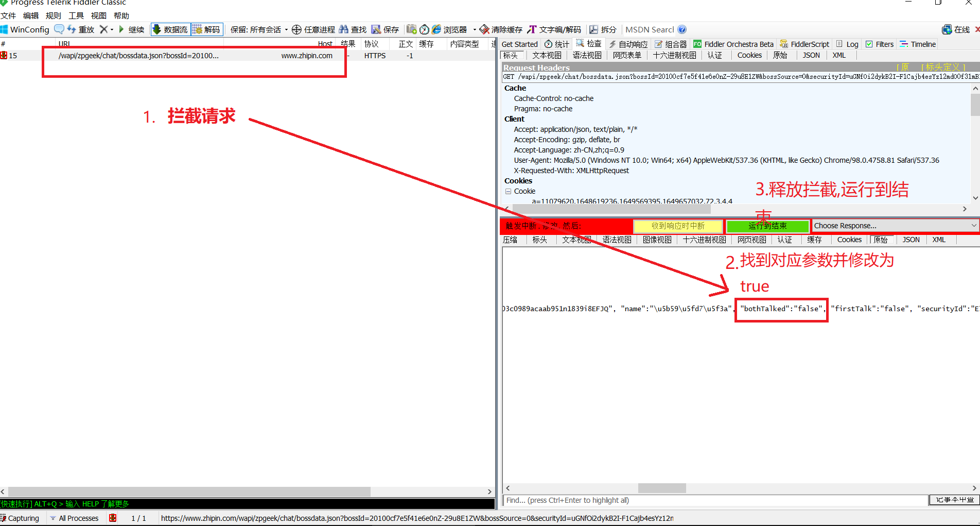Open the Choose Response dropdown
Screen dimensions: 980x526
pos(895,226)
